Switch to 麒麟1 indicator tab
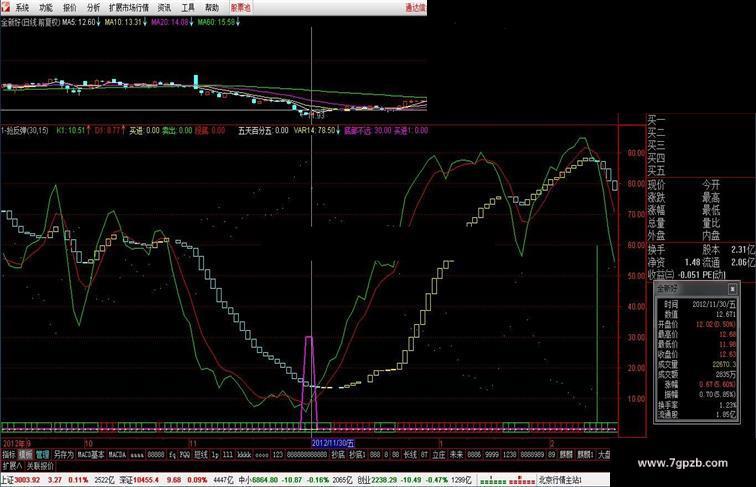The image size is (756, 487). coord(585,454)
